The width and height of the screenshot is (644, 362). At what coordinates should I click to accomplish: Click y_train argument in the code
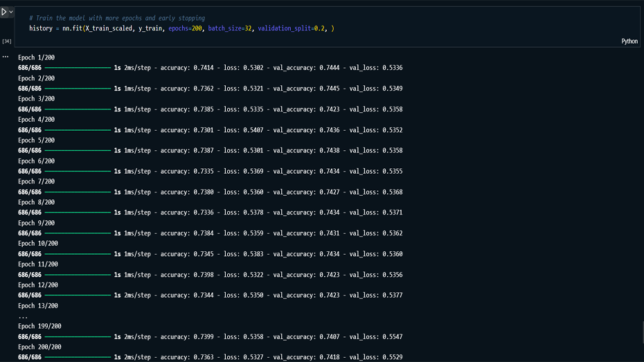tap(150, 28)
